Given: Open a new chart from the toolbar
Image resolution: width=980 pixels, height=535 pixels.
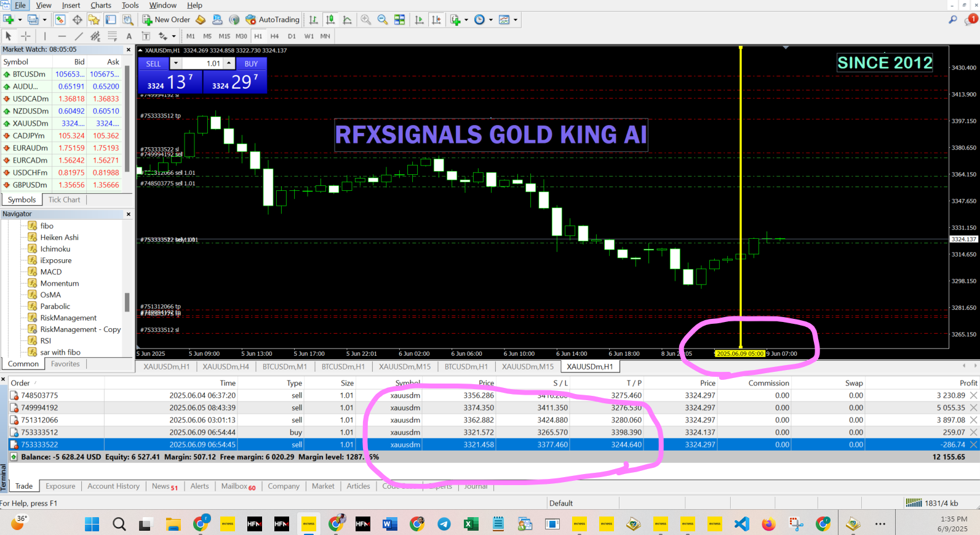Looking at the screenshot, I should click(8, 20).
